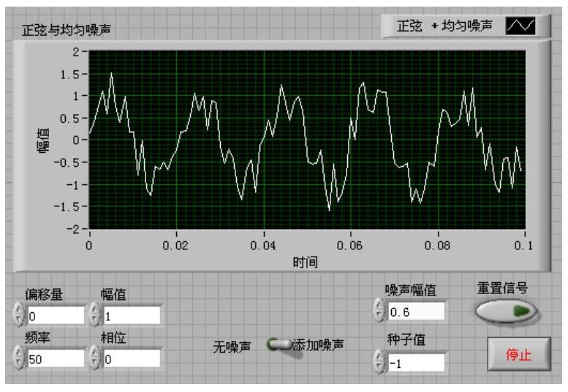Click the 相位 stepper arrows

pos(95,357)
